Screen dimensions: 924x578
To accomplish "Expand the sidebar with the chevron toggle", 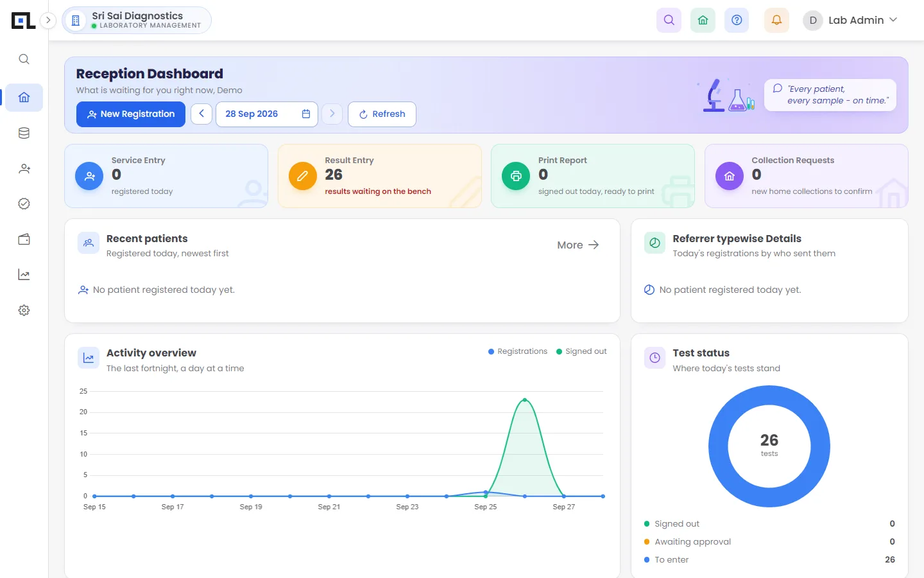I will (x=48, y=20).
